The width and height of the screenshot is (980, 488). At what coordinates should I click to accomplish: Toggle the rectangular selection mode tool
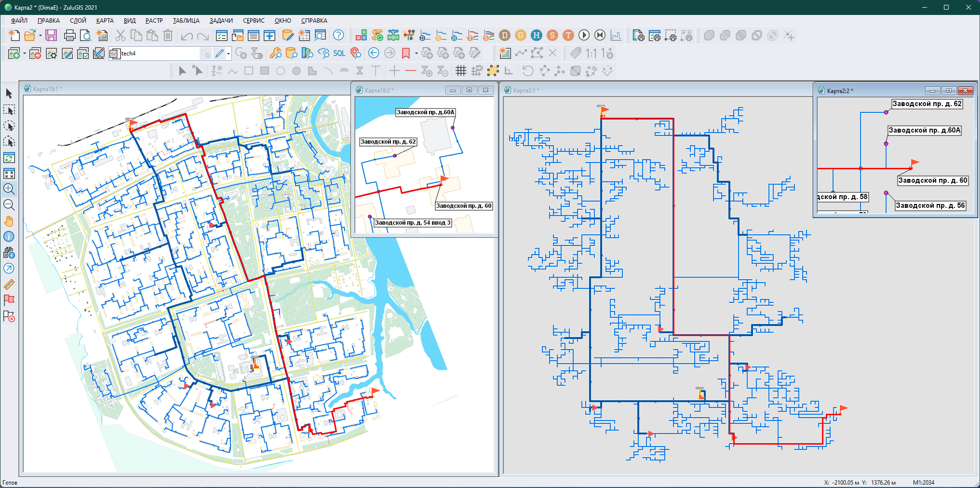pos(9,110)
